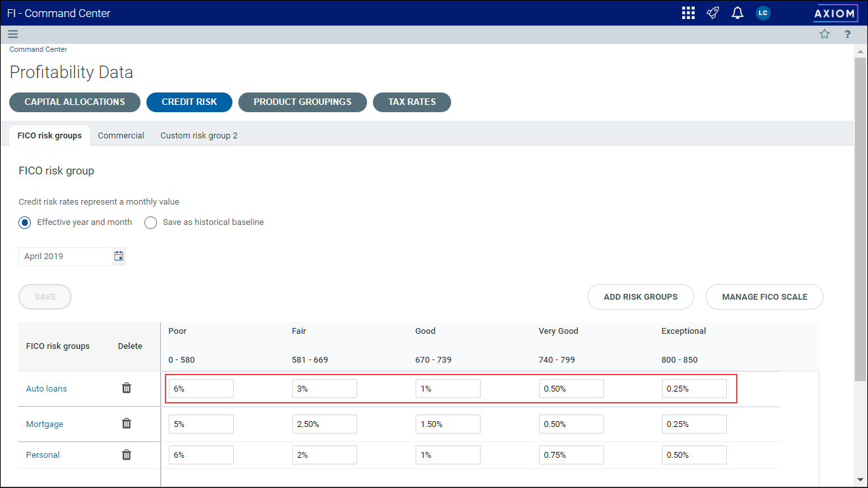Image resolution: width=868 pixels, height=488 pixels.
Task: Click the 670 - 739 score range
Action: click(x=433, y=360)
